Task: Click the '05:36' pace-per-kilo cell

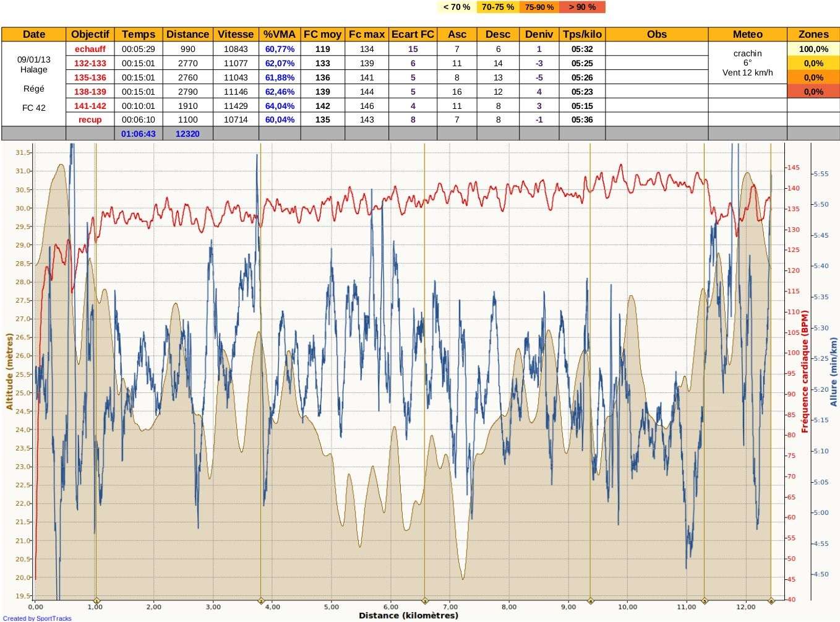Action: tap(582, 120)
